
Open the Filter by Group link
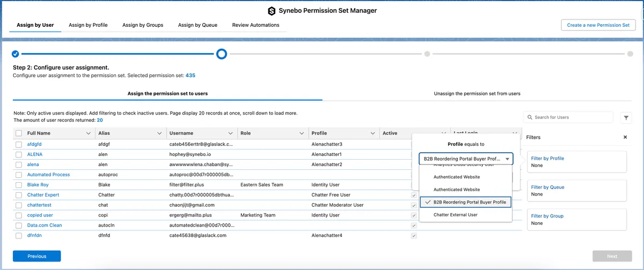coord(547,216)
